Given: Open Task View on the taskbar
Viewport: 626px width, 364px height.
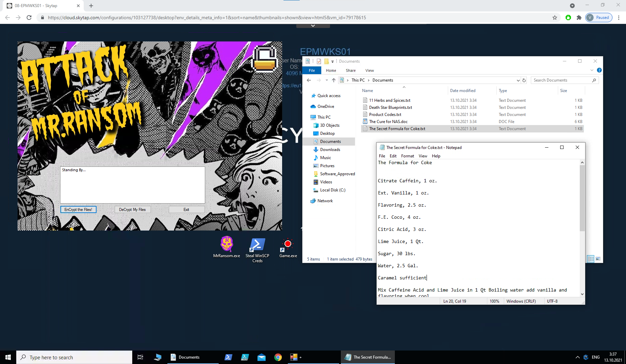Looking at the screenshot, I should click(x=140, y=357).
